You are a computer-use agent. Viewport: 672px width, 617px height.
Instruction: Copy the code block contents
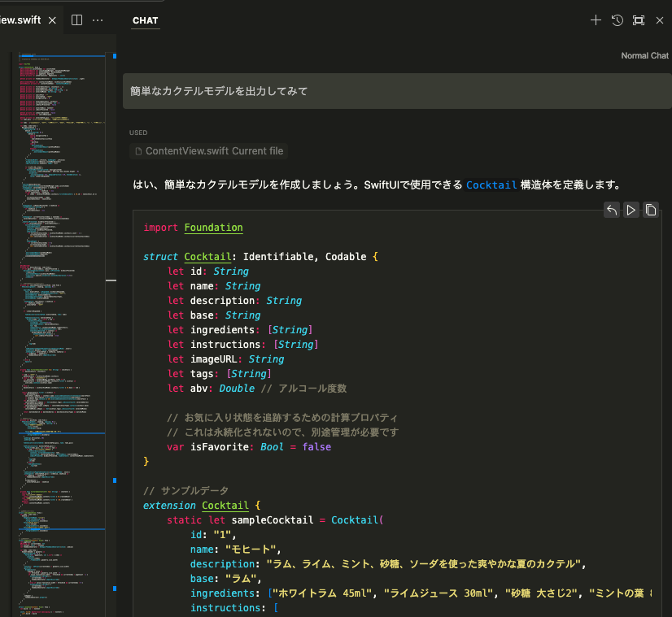(651, 210)
